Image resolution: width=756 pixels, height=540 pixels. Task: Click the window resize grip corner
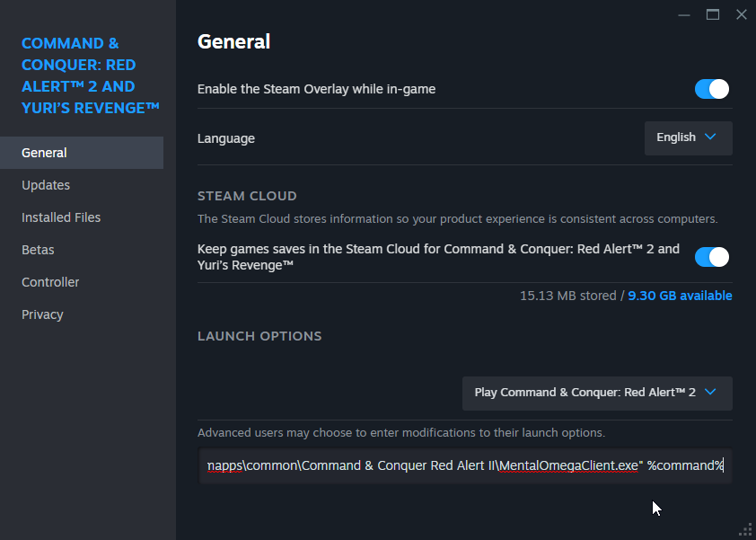point(745,529)
